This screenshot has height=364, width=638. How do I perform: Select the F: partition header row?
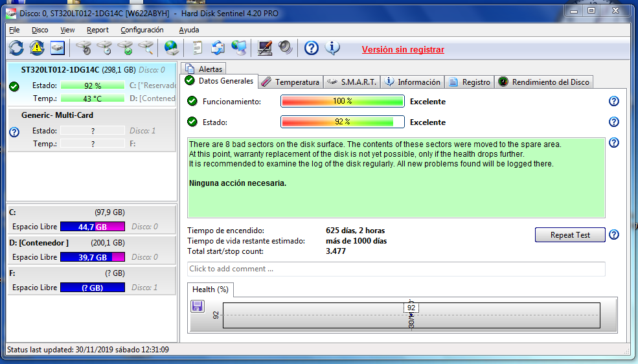(92, 273)
